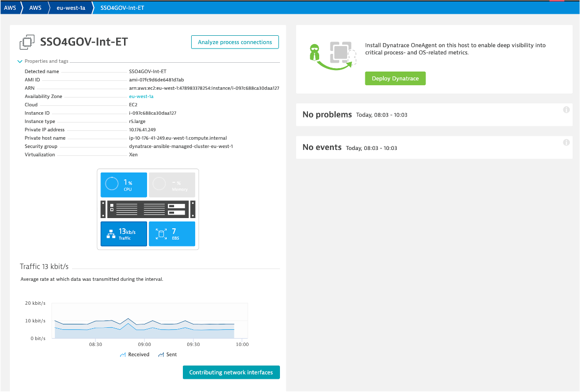580x392 pixels.
Task: Collapse the Properties and tags section
Action: [20, 61]
